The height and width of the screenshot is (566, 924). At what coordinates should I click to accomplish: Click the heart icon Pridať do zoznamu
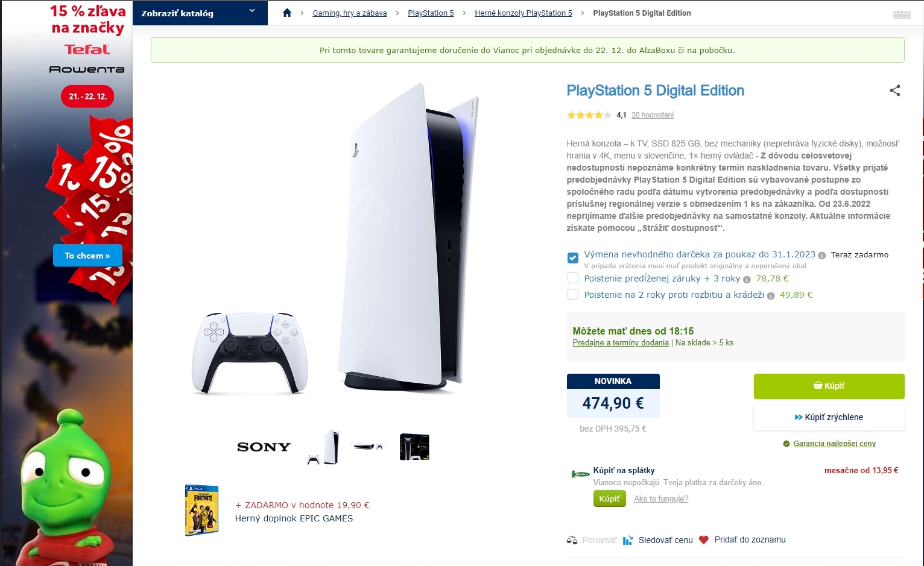coord(703,540)
